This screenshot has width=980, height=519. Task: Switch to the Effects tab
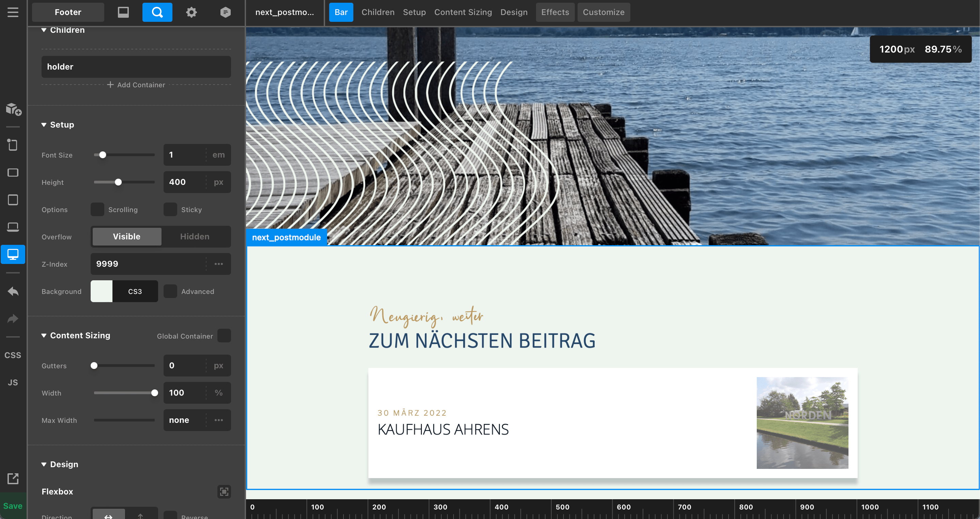[x=555, y=12]
